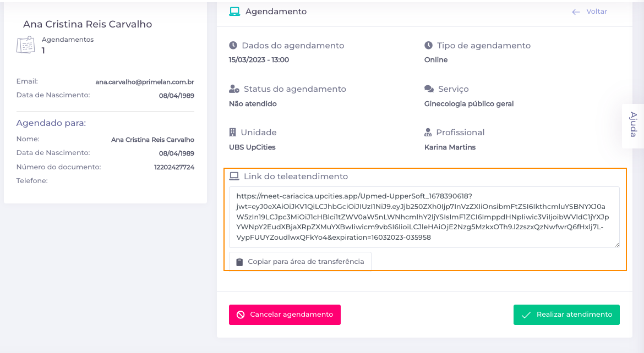Click the building icon beside Unidade
The height and width of the screenshot is (353, 644).
click(x=232, y=132)
